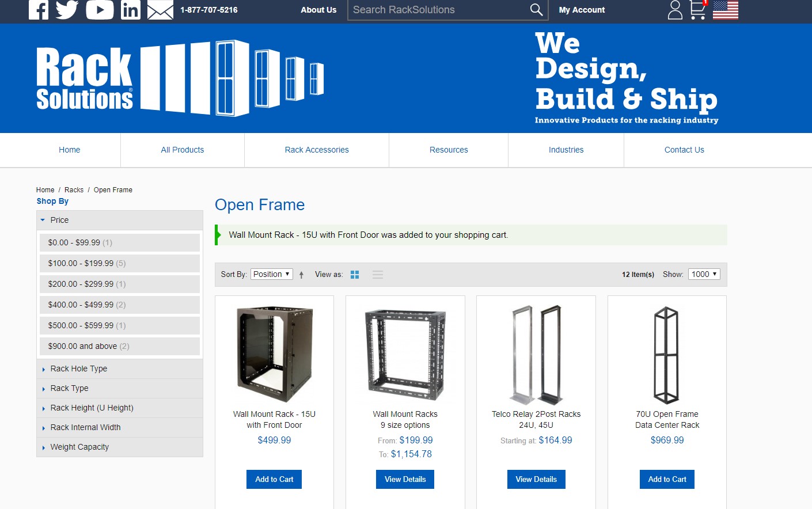Image resolution: width=812 pixels, height=509 pixels.
Task: Filter by price $200.00 - $299.99
Action: (x=120, y=284)
